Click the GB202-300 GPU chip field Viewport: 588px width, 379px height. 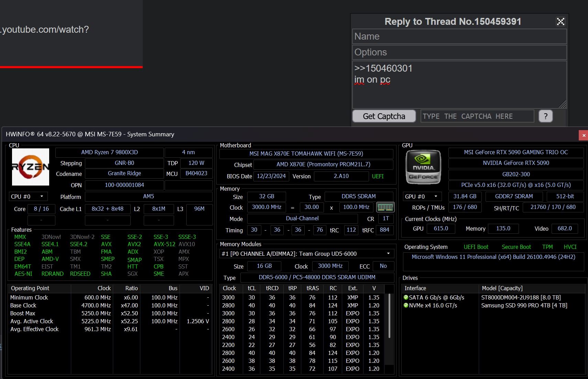(x=516, y=174)
